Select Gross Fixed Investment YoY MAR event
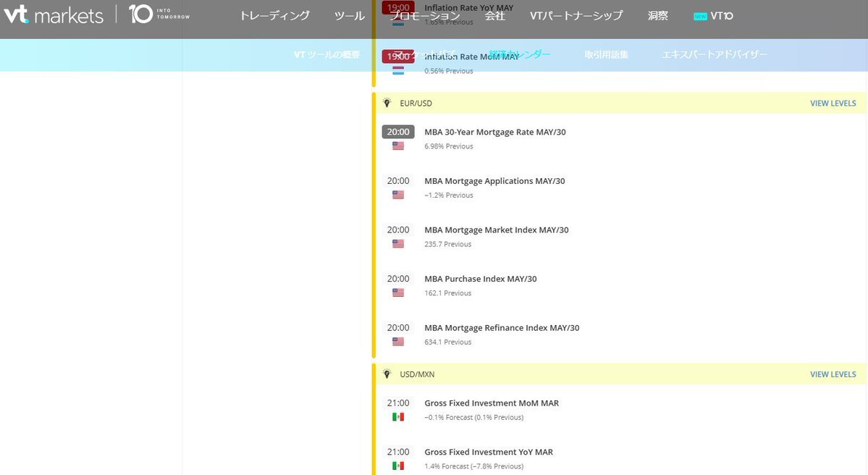 [x=488, y=452]
